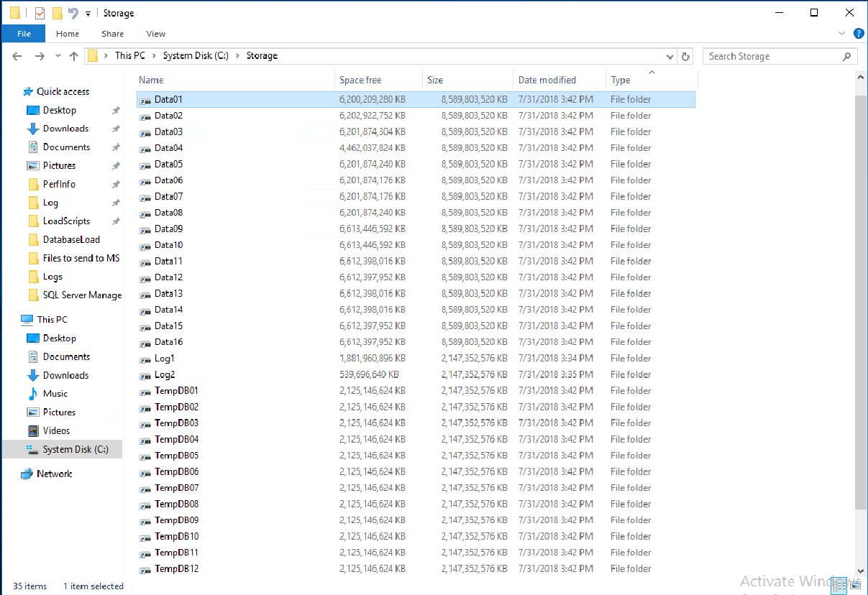Viewport: 868px width, 595px height.
Task: Click the Quick access star icon
Action: 28,91
